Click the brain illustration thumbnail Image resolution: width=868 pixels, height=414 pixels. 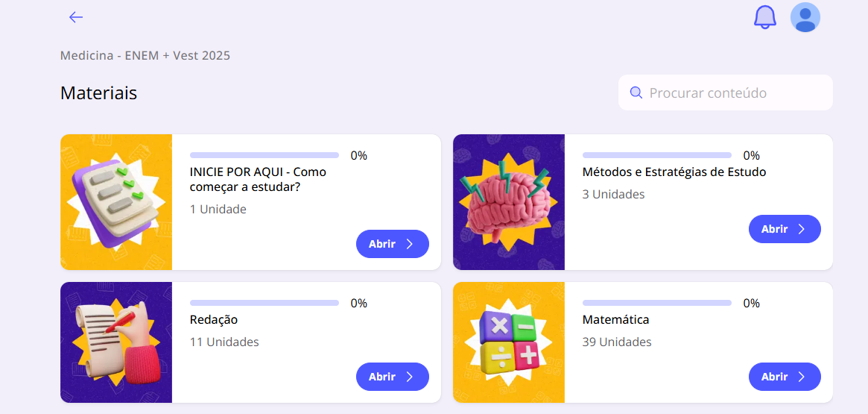click(509, 202)
